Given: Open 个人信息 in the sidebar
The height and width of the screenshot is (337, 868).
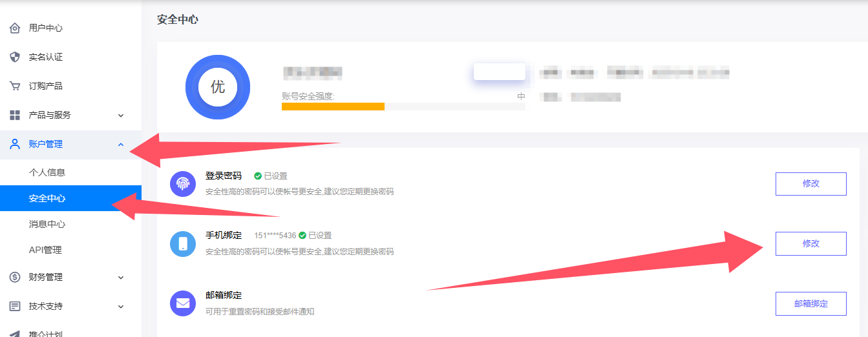Looking at the screenshot, I should tap(47, 172).
